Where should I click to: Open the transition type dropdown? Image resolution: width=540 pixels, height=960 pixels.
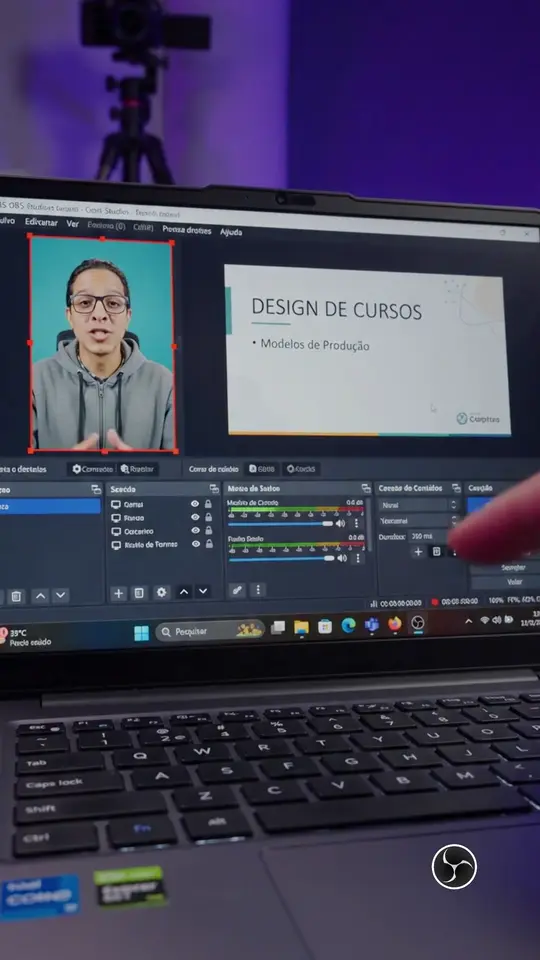click(419, 505)
